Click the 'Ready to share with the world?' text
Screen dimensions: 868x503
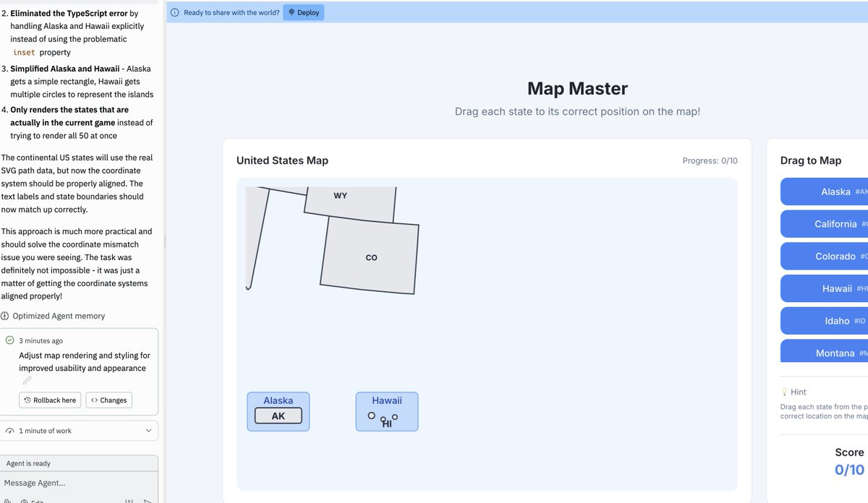[231, 12]
